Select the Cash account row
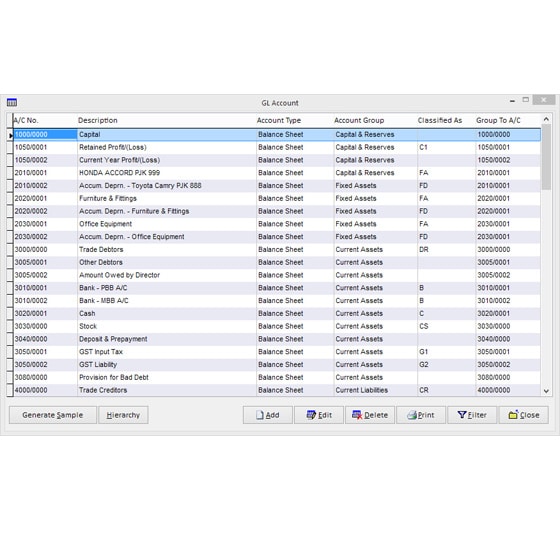The height and width of the screenshot is (560, 560). tap(277, 314)
